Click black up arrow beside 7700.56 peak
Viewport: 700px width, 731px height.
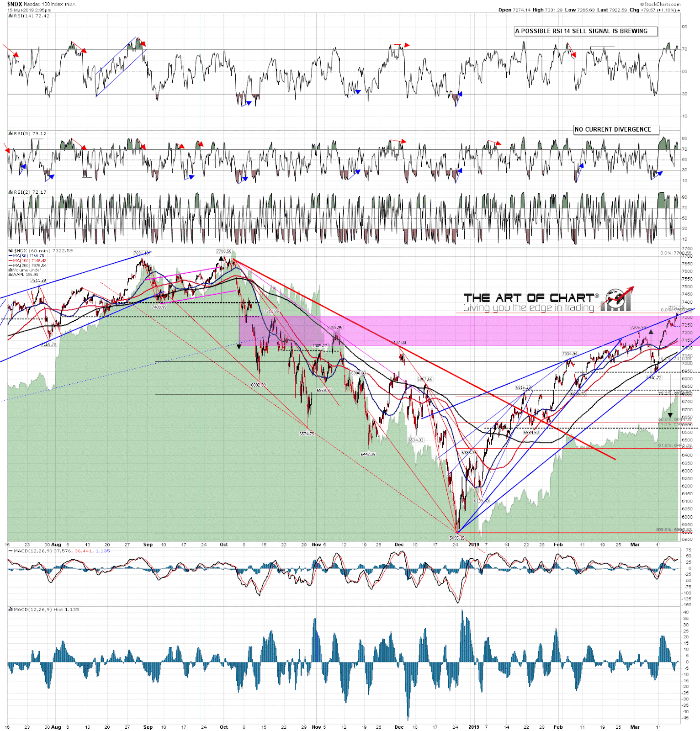click(x=221, y=259)
